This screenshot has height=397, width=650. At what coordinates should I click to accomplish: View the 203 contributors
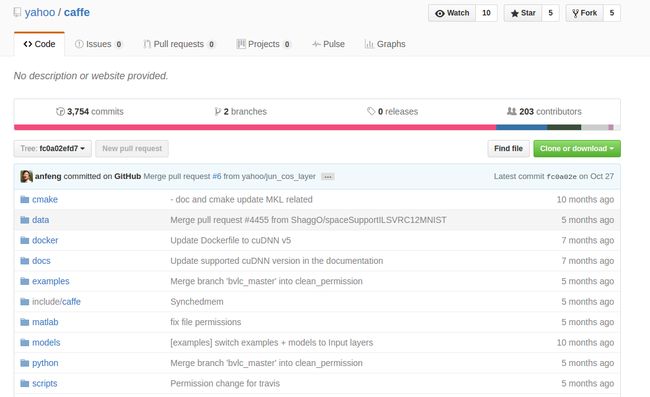[544, 111]
